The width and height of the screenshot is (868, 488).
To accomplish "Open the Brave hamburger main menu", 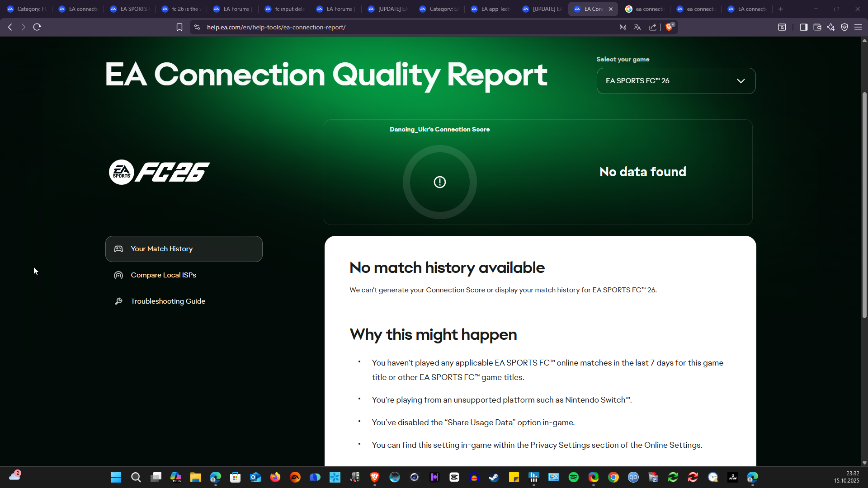I will coord(858,27).
